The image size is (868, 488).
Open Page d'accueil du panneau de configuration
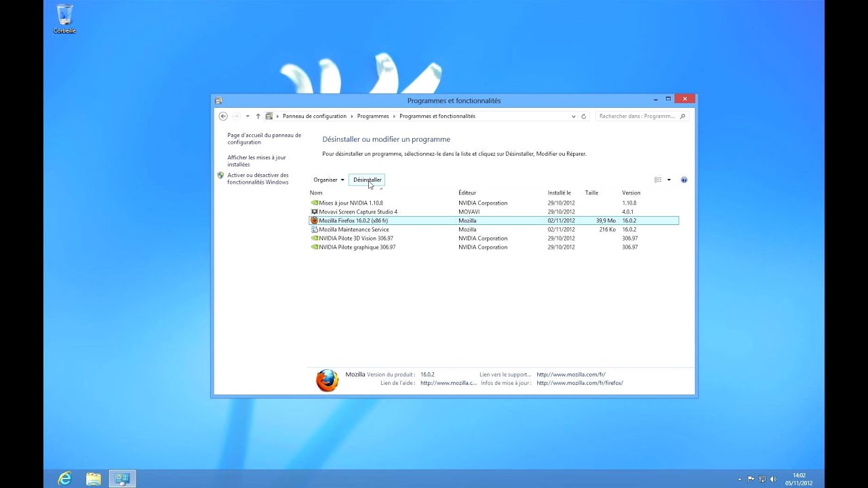[x=264, y=138]
